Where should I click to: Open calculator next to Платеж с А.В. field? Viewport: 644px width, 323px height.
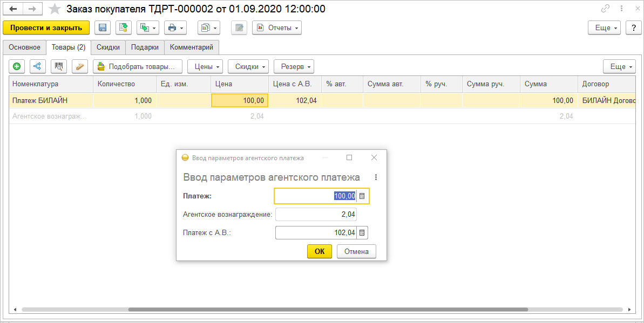(x=362, y=233)
